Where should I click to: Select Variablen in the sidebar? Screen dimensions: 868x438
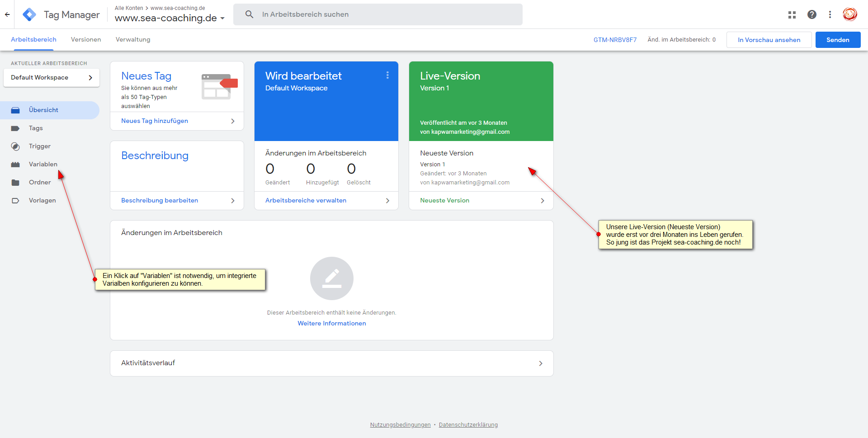click(x=43, y=165)
